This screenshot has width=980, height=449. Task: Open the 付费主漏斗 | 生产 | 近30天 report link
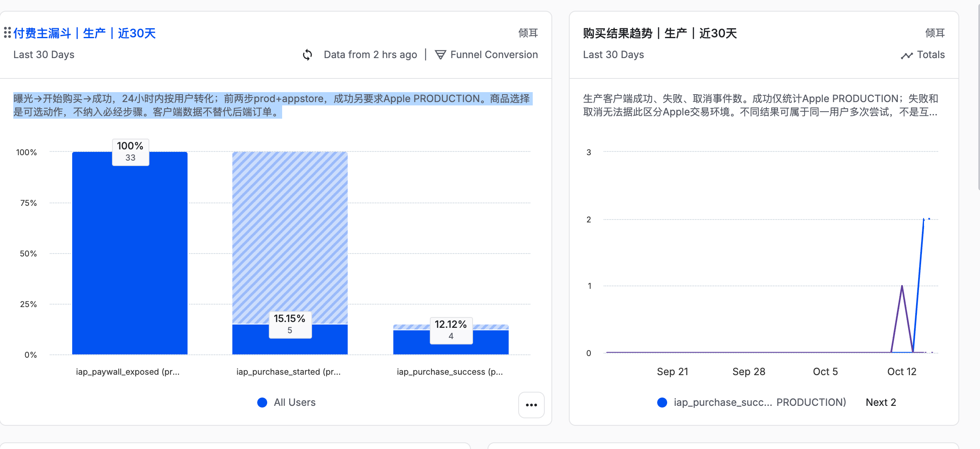(85, 33)
